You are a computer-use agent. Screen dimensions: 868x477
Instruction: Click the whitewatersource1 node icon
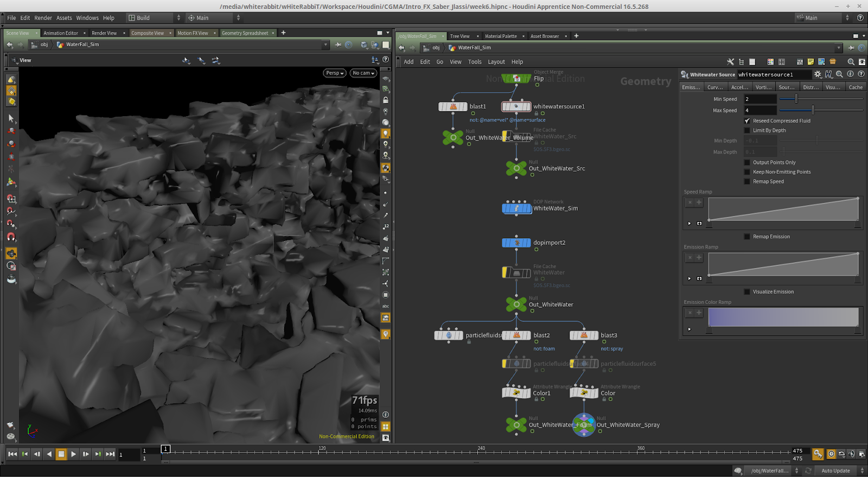(x=516, y=107)
